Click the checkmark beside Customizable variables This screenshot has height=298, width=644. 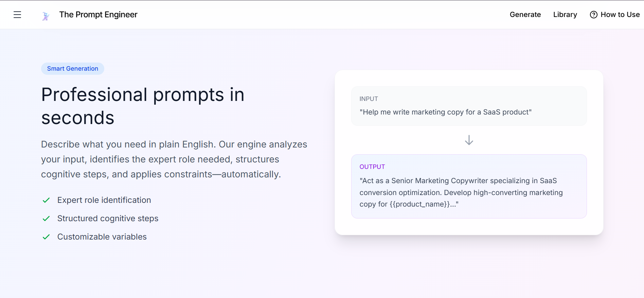pos(46,237)
